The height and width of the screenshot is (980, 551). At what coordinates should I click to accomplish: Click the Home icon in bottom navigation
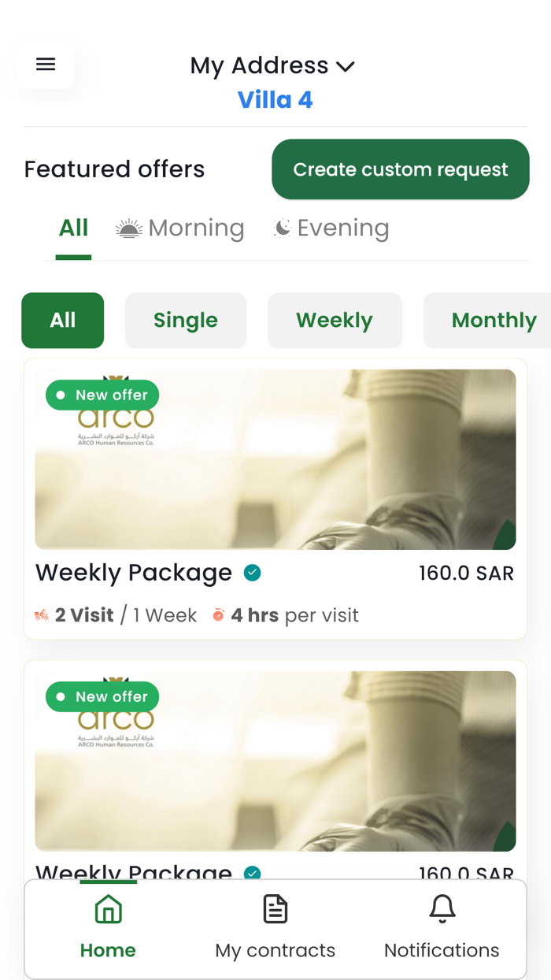tap(107, 909)
